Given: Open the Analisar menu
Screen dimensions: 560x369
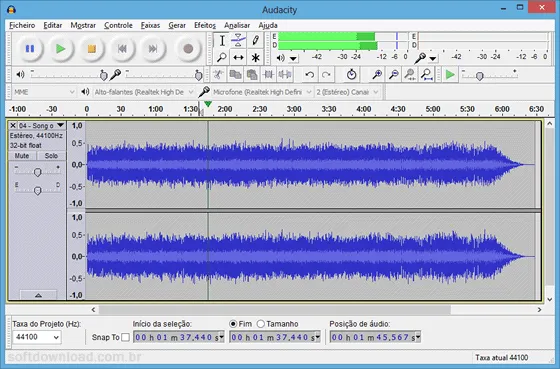Looking at the screenshot, I should (237, 25).
